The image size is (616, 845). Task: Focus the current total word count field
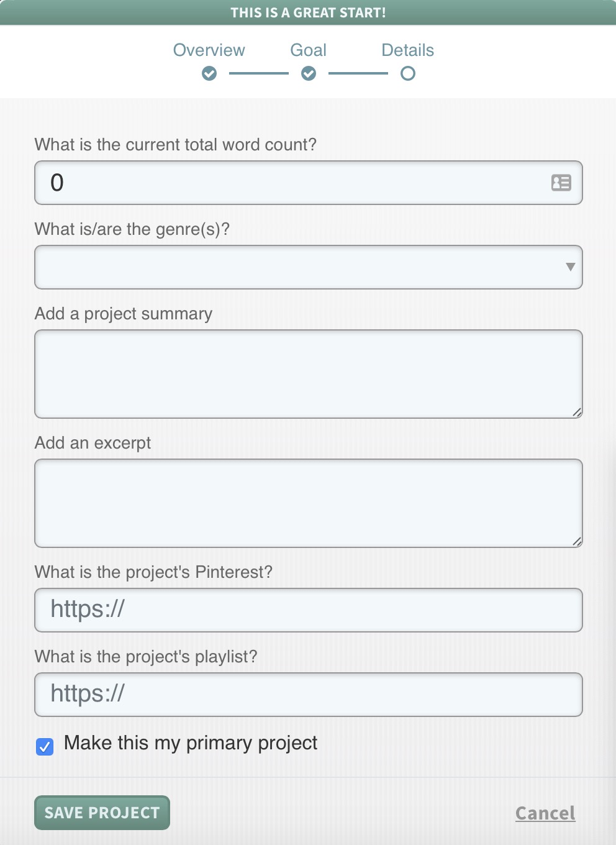(292, 183)
